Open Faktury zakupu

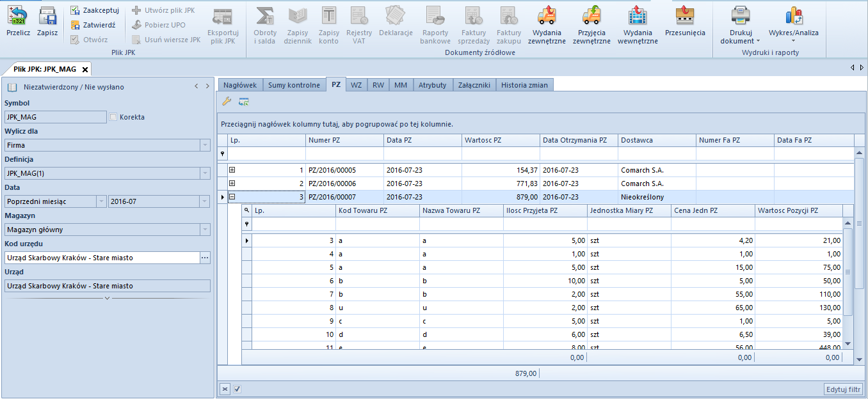coord(509,26)
